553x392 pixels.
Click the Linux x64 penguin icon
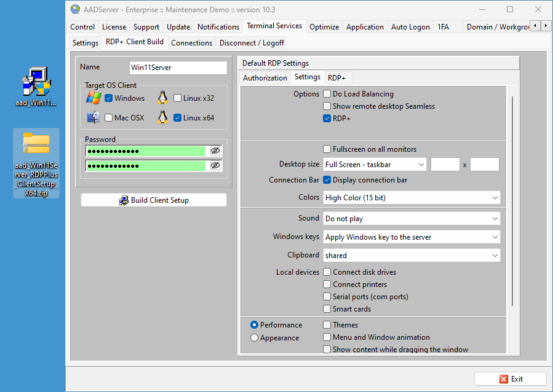coord(162,117)
